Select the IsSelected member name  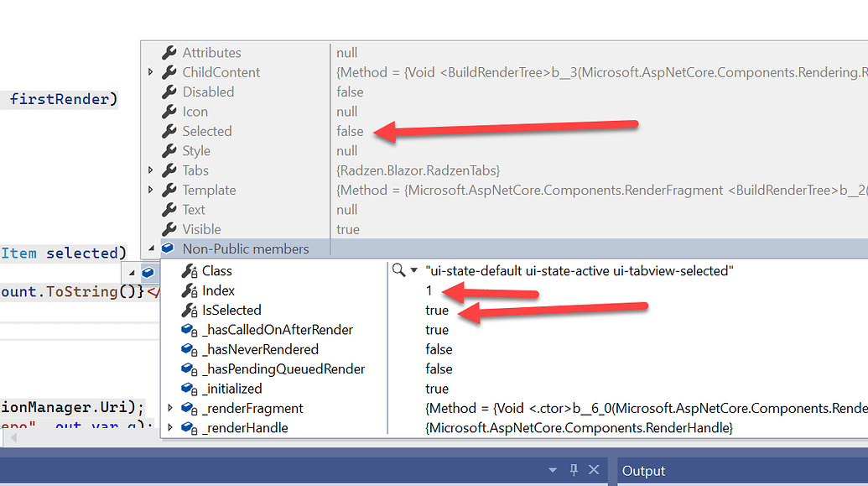point(231,311)
